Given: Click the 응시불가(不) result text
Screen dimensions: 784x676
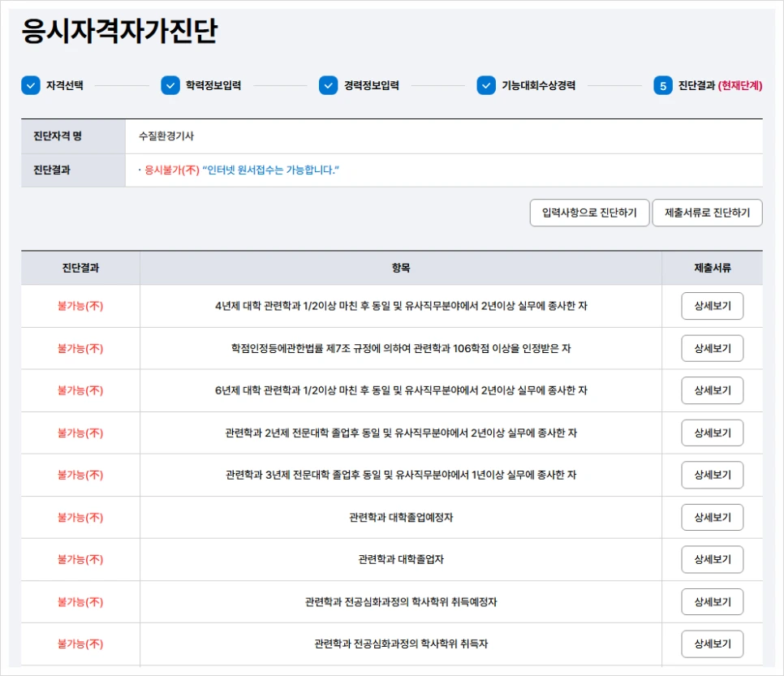Looking at the screenshot, I should (x=169, y=170).
